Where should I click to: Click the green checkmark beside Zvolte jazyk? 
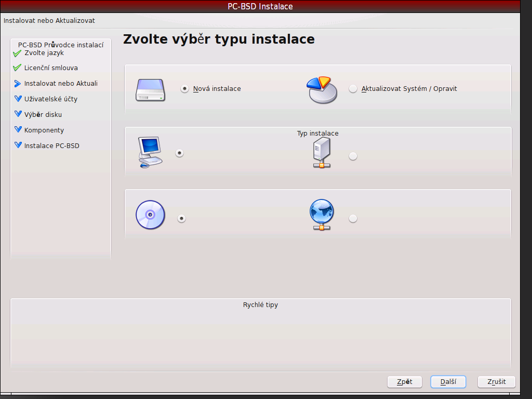click(x=17, y=54)
